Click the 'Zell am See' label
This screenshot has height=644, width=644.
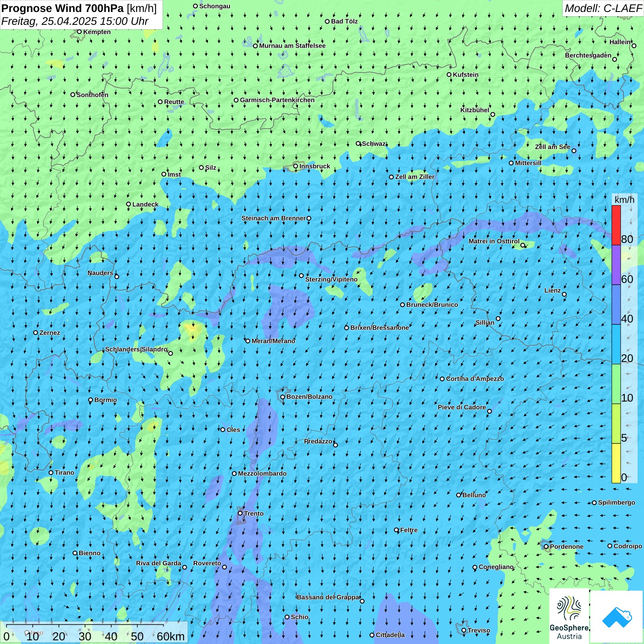point(552,147)
